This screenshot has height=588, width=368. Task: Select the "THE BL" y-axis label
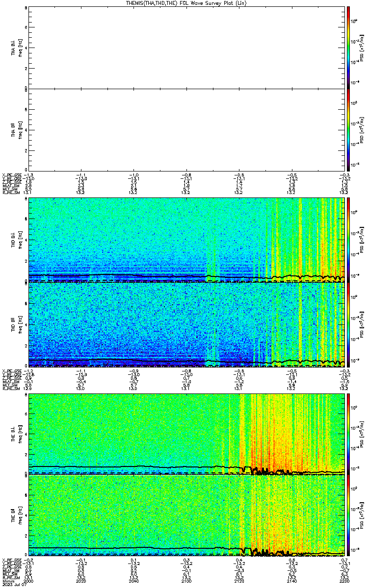click(14, 434)
